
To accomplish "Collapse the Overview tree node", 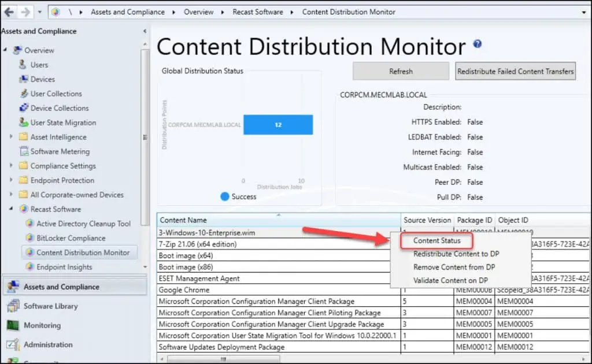I will [x=5, y=50].
